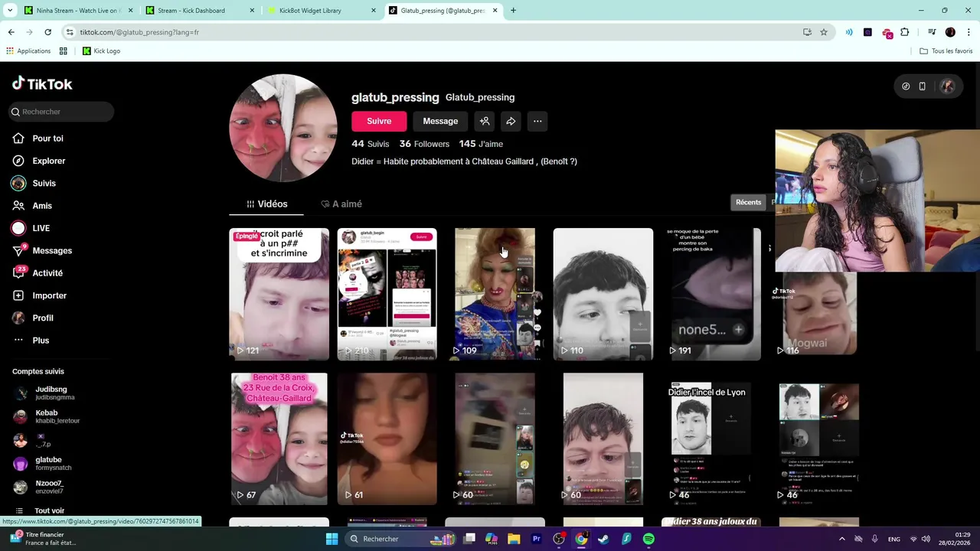This screenshot has width=980, height=551.
Task: Open Windows Start menu
Action: click(332, 539)
